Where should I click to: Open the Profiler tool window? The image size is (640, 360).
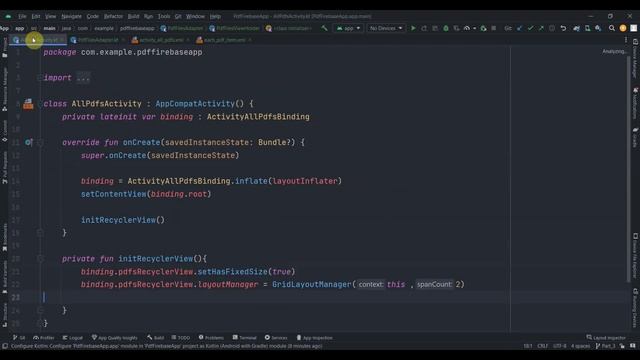coord(44,338)
